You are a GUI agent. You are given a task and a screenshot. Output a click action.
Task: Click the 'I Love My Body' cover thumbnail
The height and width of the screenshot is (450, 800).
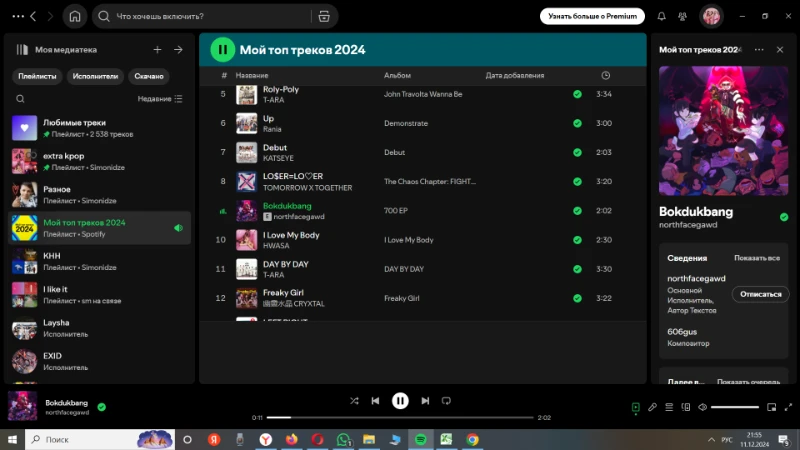[x=246, y=240]
